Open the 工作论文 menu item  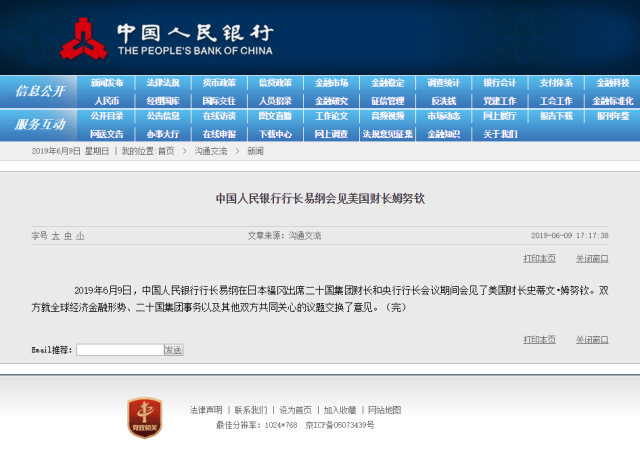tap(331, 116)
